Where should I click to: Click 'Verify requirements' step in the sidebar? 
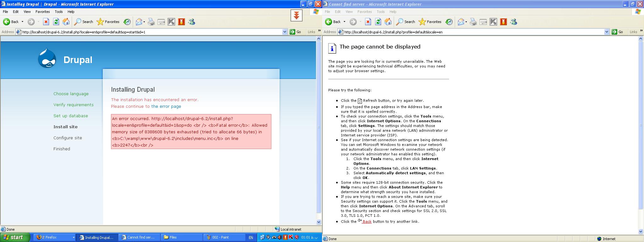click(x=73, y=105)
